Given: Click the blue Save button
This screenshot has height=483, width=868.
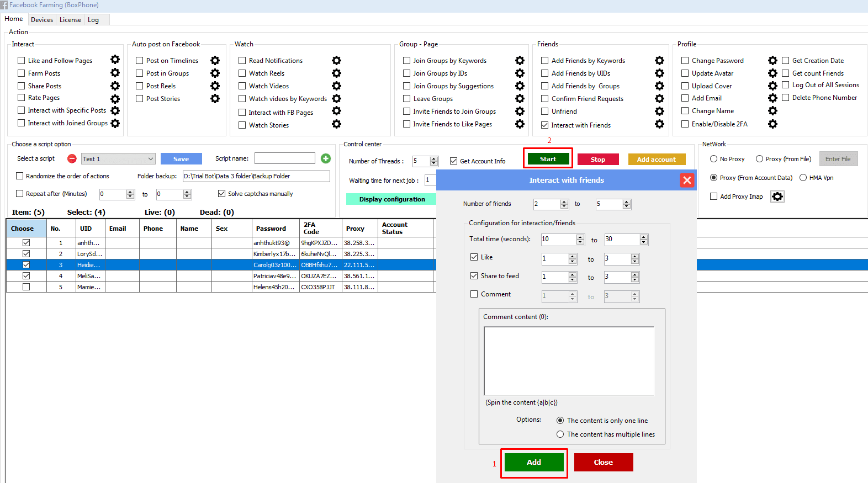Looking at the screenshot, I should tap(181, 159).
